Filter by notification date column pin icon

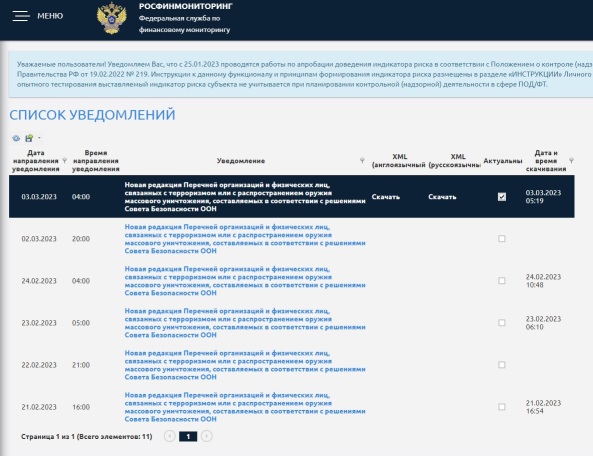[x=65, y=160]
